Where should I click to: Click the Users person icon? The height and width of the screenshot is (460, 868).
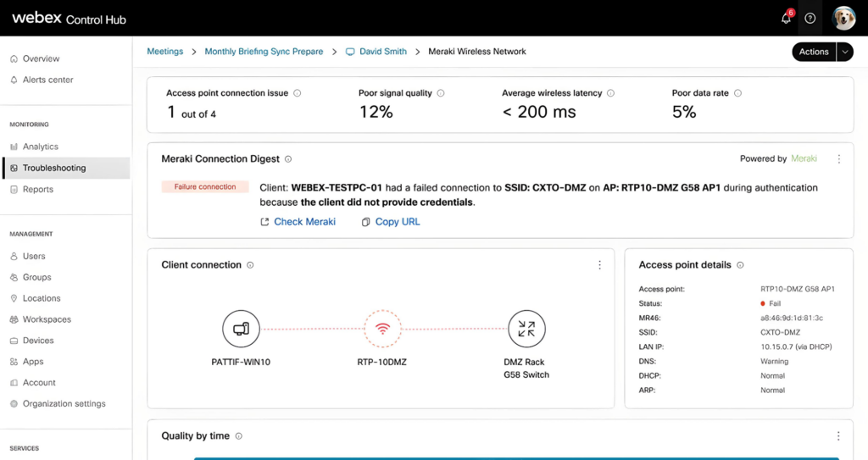[x=14, y=257]
